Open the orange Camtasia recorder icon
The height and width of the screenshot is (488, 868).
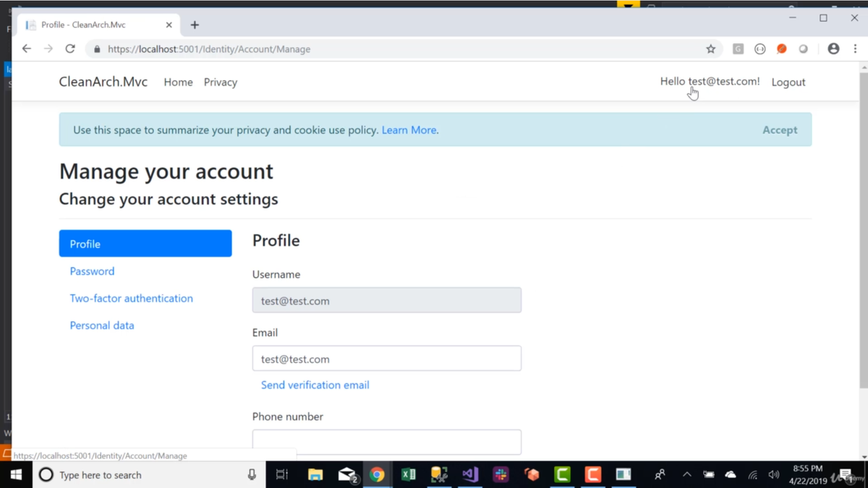point(593,475)
